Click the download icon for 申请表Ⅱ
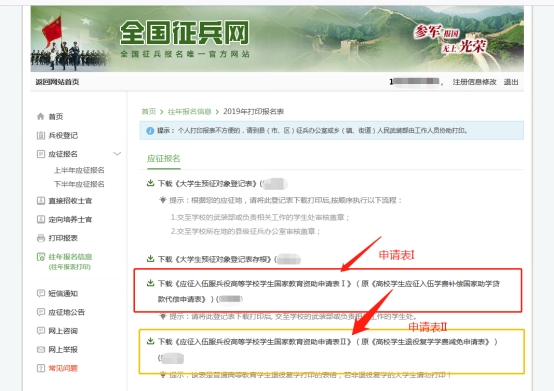Viewport: 554px width, 391px height. (x=150, y=341)
